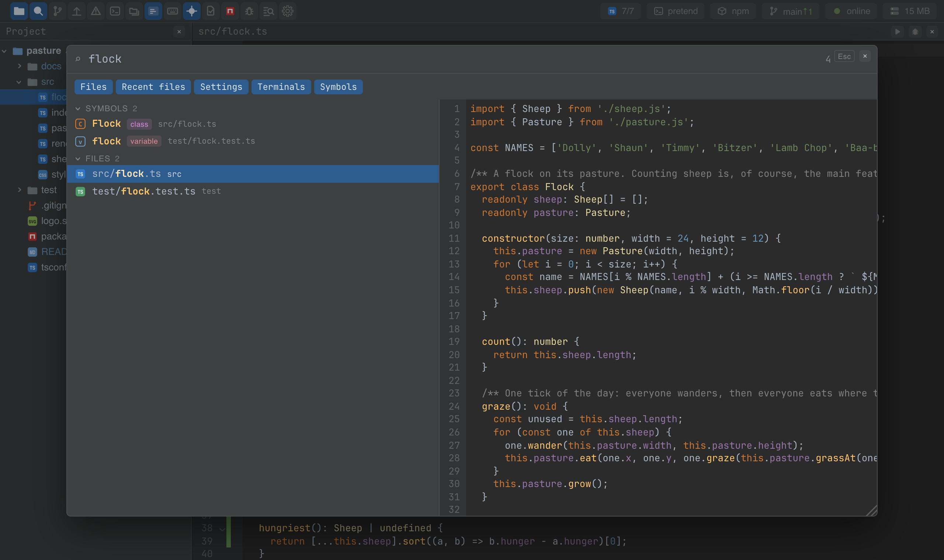This screenshot has width=944, height=560.
Task: Toggle the Settings search filter
Action: coord(221,87)
